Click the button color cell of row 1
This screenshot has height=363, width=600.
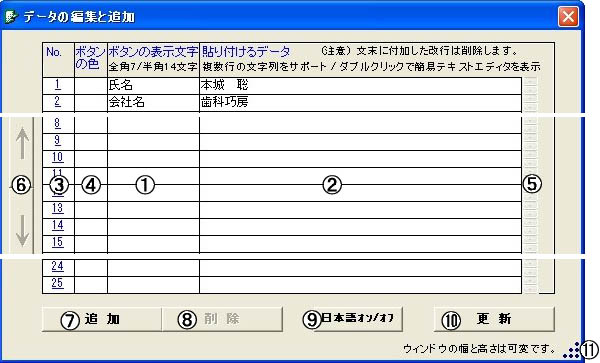click(x=91, y=86)
